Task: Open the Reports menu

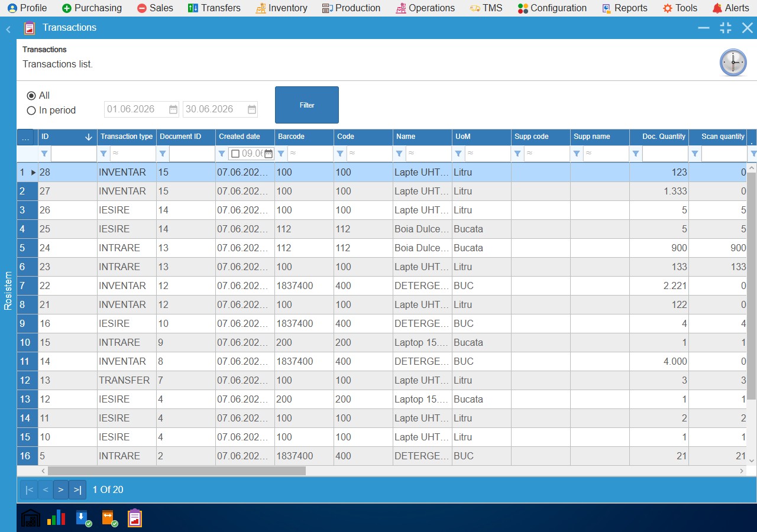Action: 625,8
